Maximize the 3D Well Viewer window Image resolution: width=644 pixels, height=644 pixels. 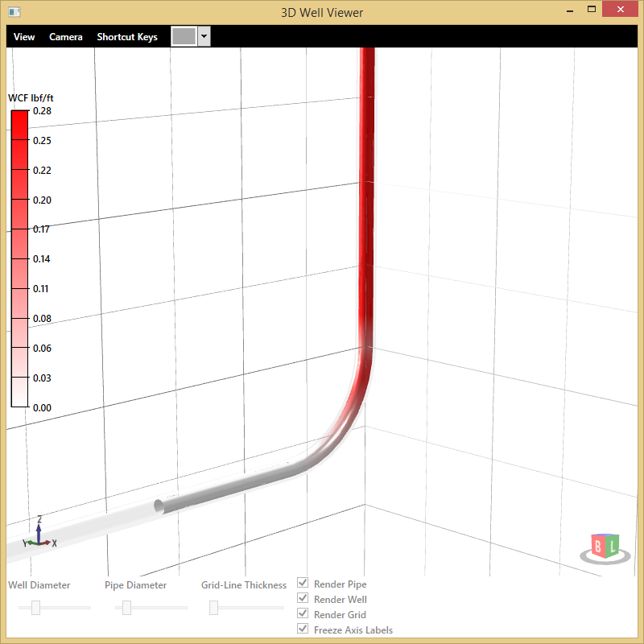click(x=592, y=10)
